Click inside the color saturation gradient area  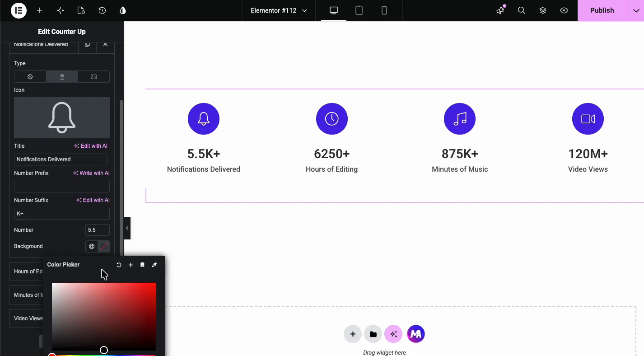coord(104,316)
